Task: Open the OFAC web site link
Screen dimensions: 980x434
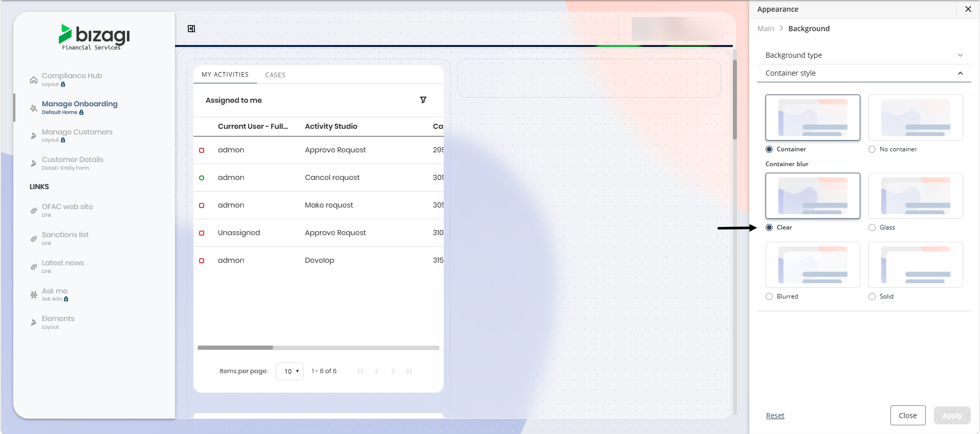Action: (x=67, y=207)
